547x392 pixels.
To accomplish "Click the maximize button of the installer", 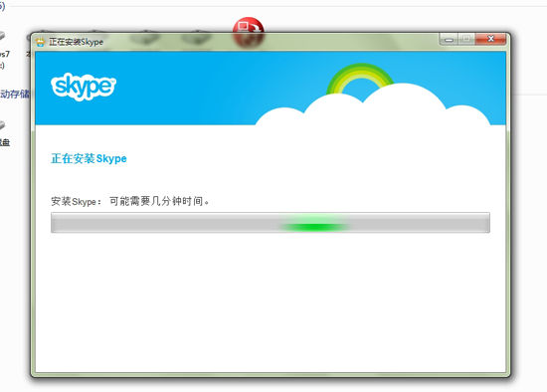I will (x=466, y=39).
